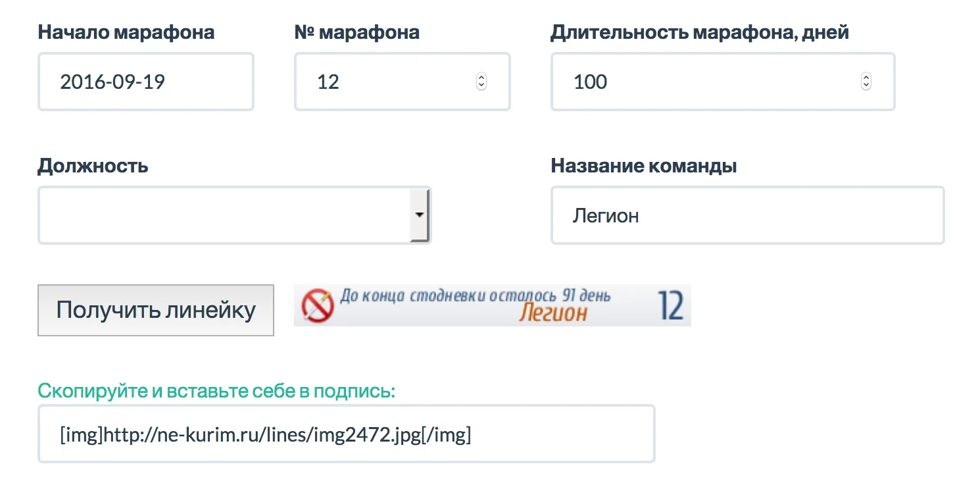
Task: Click the countdown text in the banner image
Action: pos(475,295)
